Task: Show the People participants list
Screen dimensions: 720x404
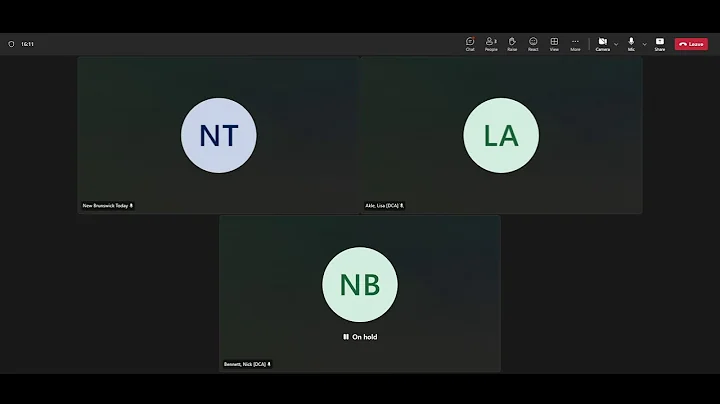Action: 491,44
